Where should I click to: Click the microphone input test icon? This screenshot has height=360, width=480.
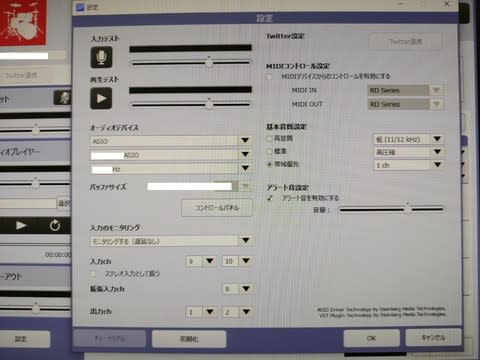[x=101, y=57]
